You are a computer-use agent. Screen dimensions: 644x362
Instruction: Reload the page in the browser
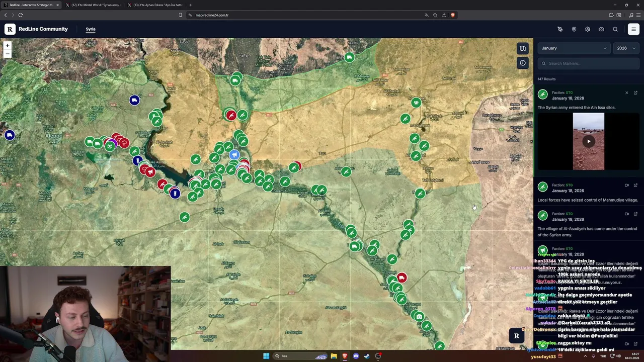(21, 15)
